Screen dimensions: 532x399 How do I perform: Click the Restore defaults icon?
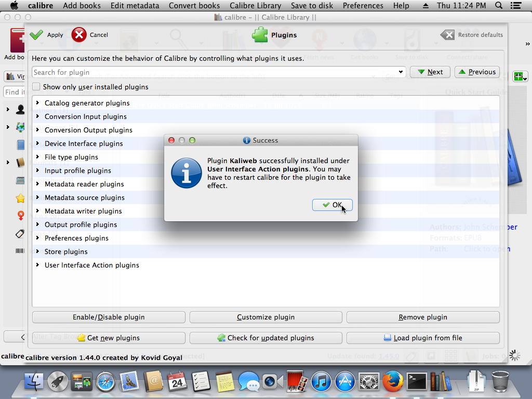tap(447, 35)
